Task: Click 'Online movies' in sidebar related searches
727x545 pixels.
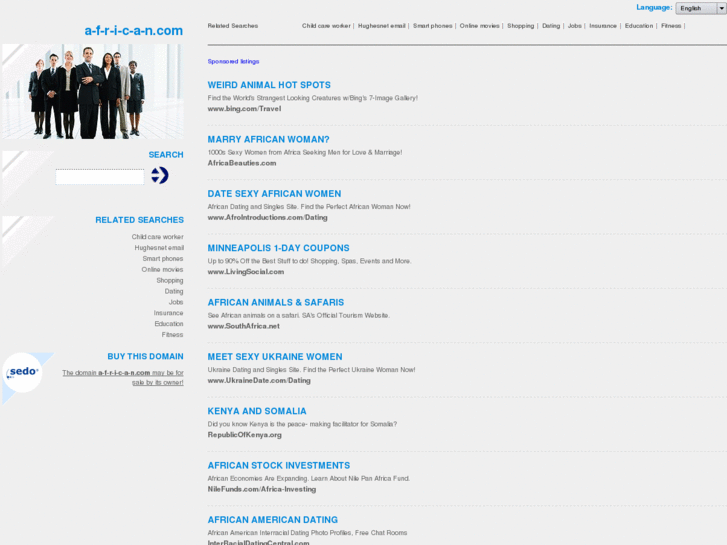Action: tap(162, 269)
